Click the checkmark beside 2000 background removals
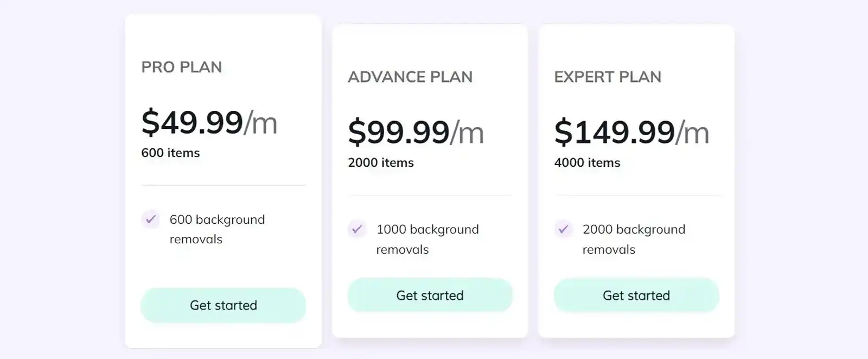 564,230
